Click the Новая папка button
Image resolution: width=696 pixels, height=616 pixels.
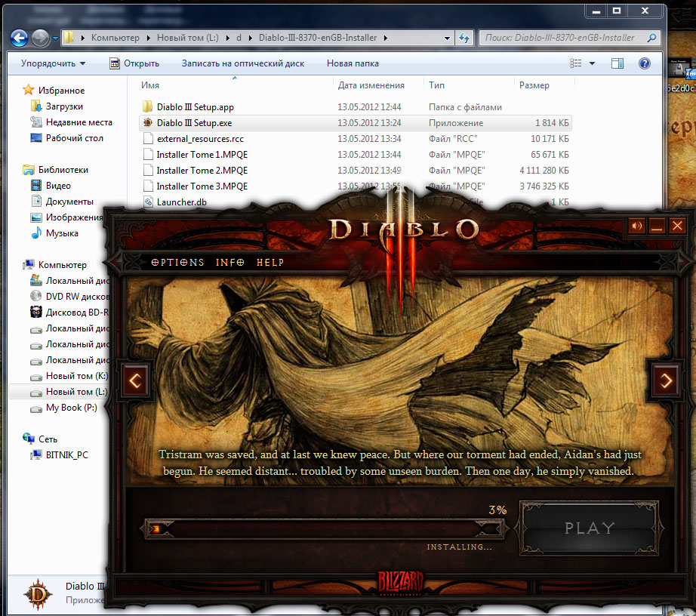pos(353,63)
